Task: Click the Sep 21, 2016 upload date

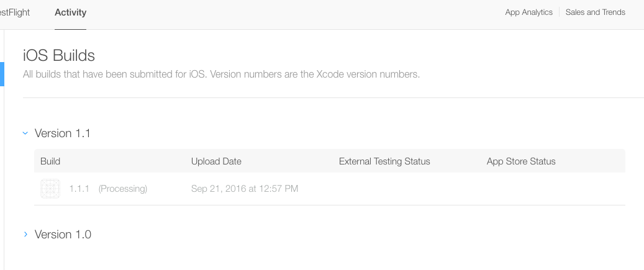Action: (x=245, y=189)
